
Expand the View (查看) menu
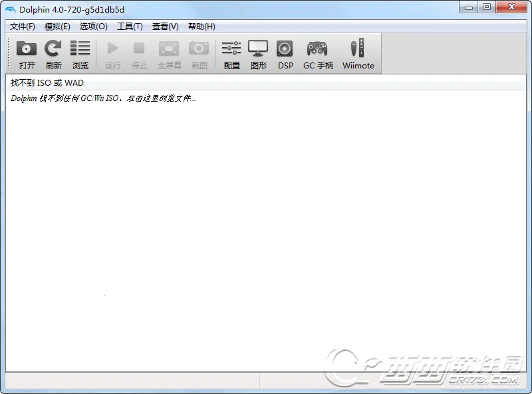click(x=165, y=27)
